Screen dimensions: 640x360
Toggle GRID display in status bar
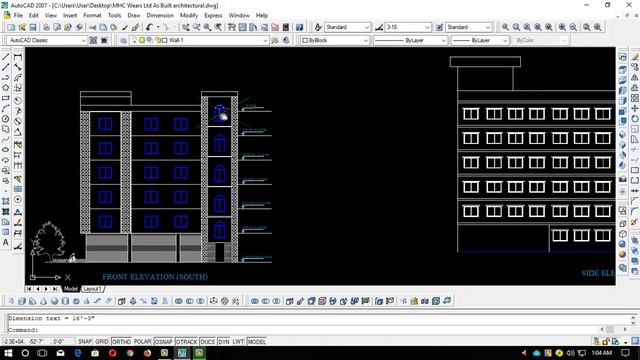coord(102,342)
